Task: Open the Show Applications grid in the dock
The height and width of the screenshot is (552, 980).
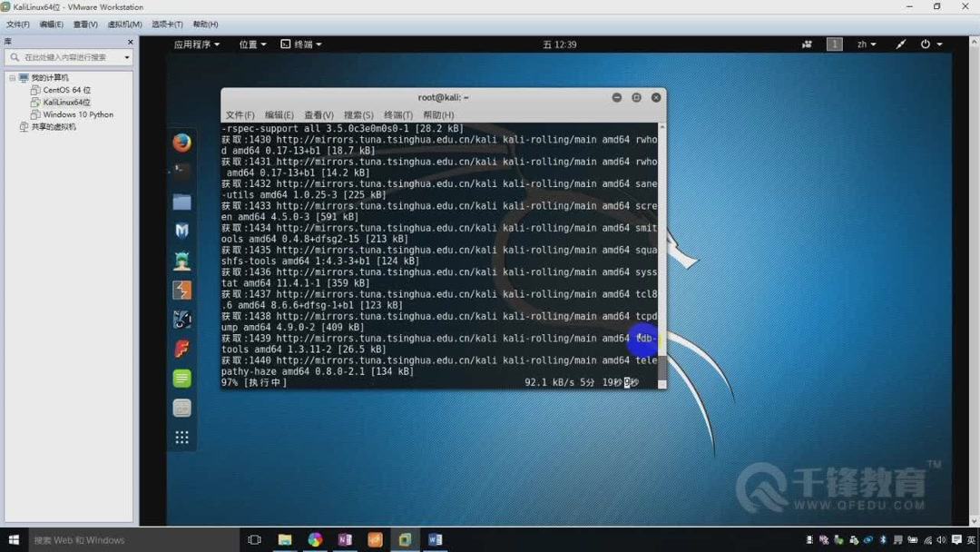Action: pos(181,438)
